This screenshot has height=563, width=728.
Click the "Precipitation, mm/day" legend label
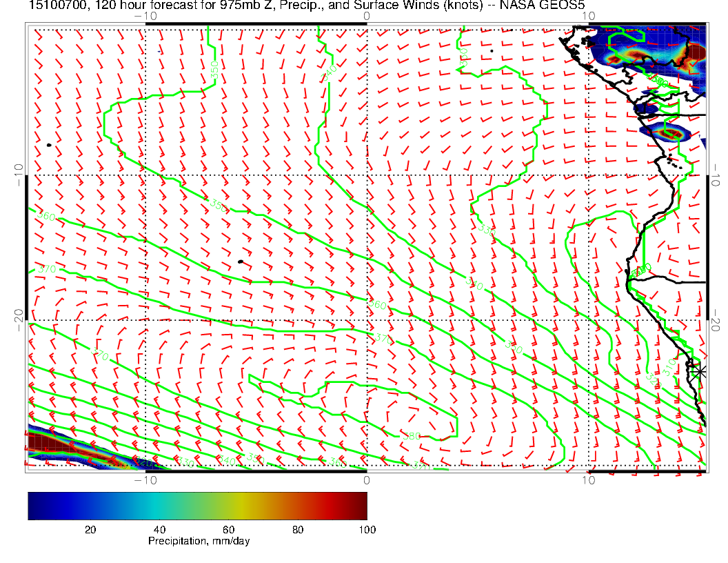click(x=199, y=541)
